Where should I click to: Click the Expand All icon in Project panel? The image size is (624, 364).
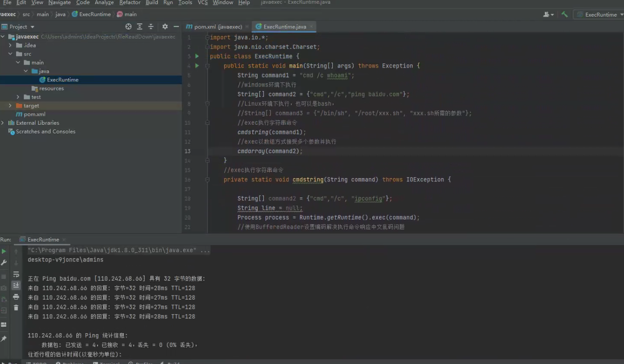[x=139, y=27]
